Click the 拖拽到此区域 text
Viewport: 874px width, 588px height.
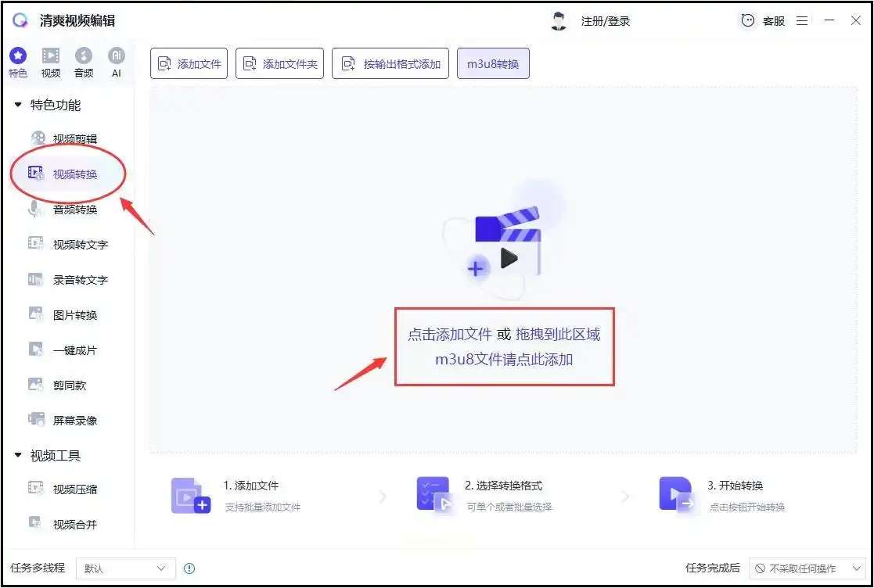click(x=558, y=334)
